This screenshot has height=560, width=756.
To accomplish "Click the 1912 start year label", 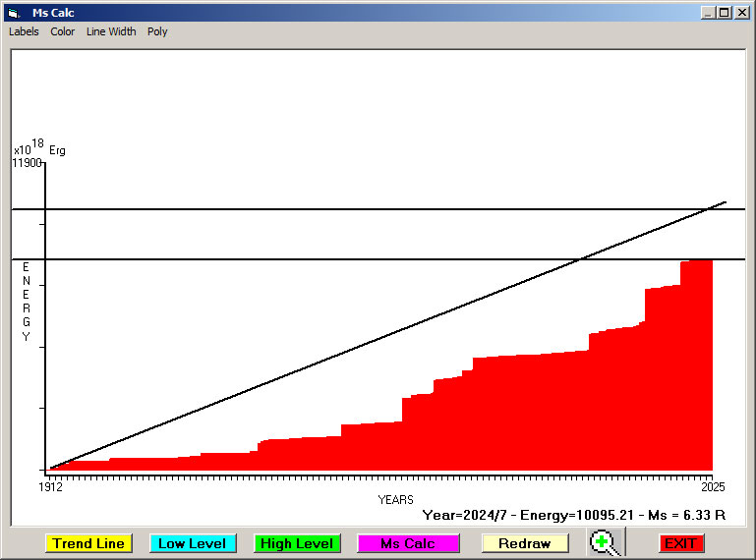I will click(x=50, y=486).
